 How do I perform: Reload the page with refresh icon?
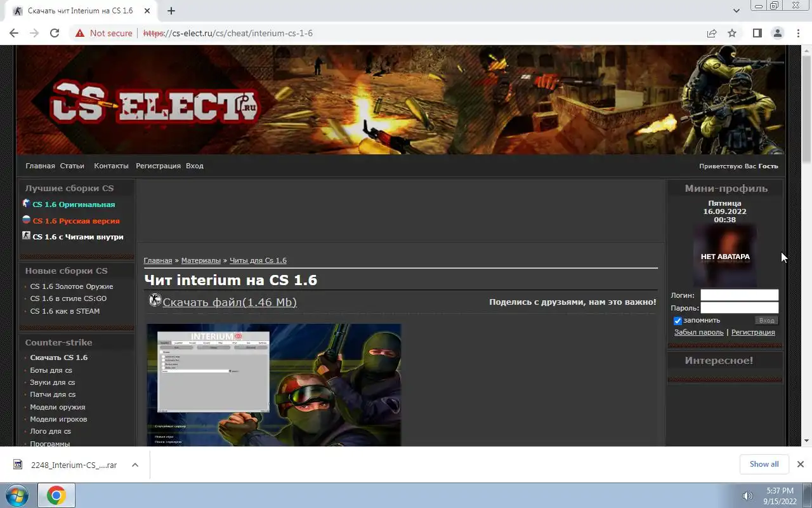click(x=55, y=33)
